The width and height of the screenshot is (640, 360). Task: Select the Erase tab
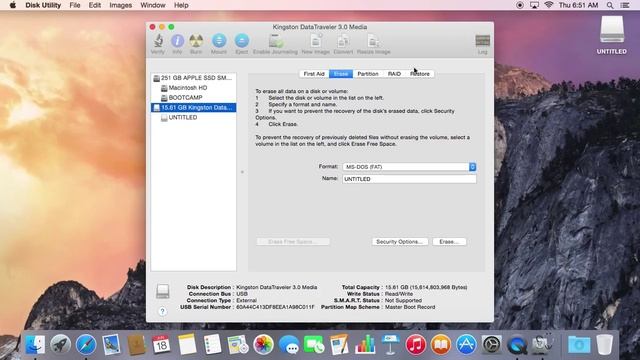pos(341,74)
